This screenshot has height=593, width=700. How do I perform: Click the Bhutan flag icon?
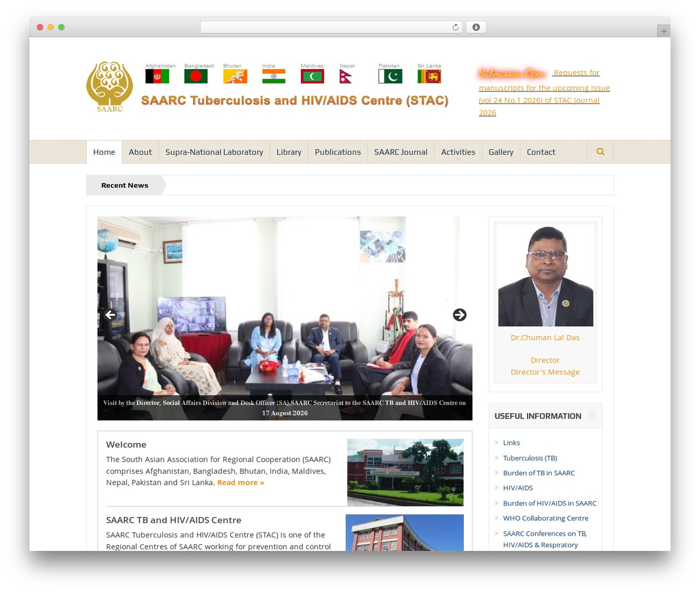pos(235,76)
